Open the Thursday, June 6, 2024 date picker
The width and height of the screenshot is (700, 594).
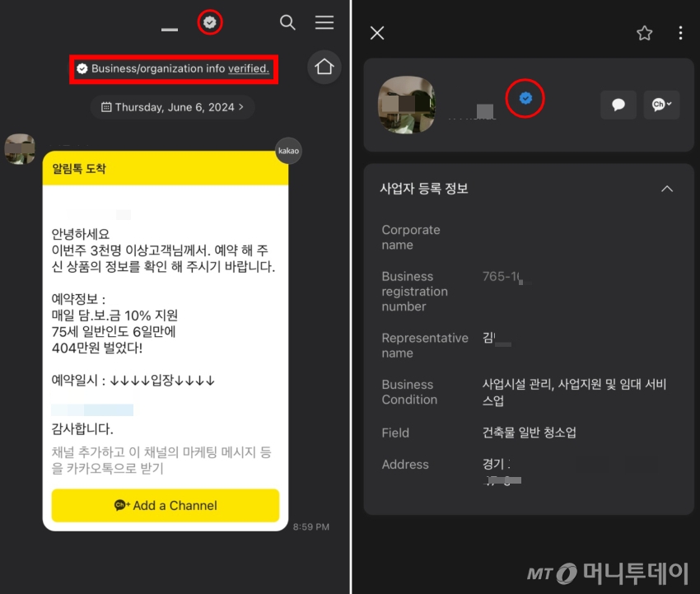pyautogui.click(x=172, y=107)
